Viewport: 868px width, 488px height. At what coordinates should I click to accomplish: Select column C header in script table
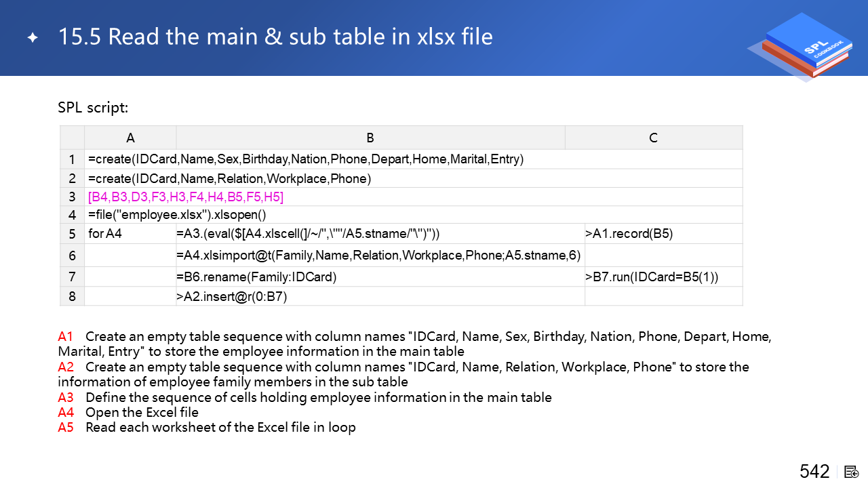[653, 138]
